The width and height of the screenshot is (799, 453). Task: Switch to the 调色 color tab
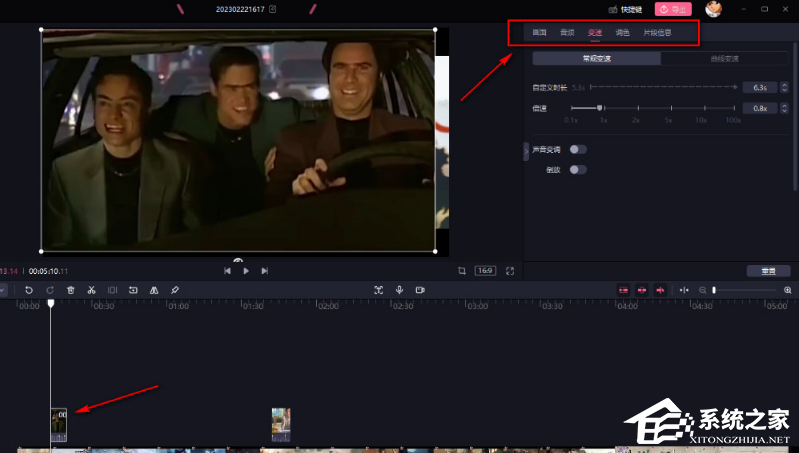tap(622, 33)
